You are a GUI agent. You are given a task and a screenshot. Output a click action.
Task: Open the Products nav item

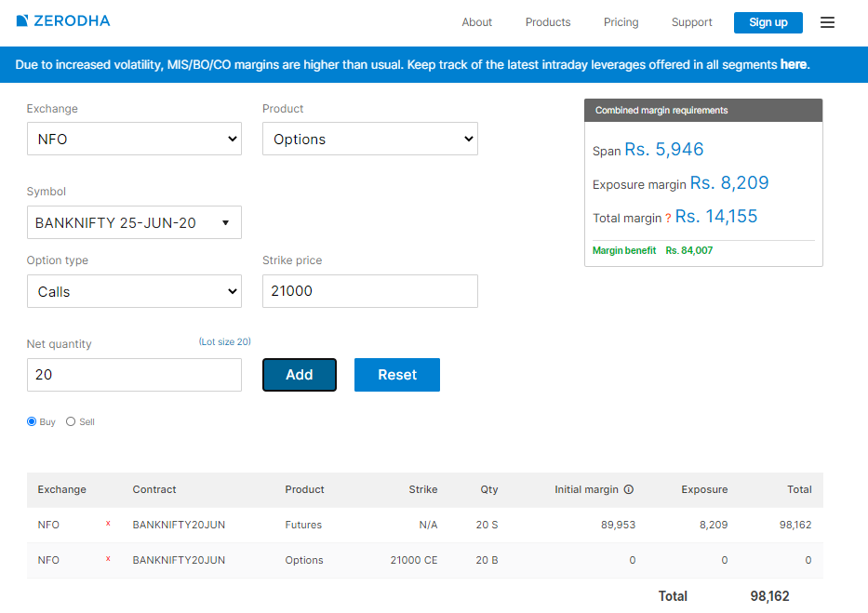pyautogui.click(x=547, y=22)
